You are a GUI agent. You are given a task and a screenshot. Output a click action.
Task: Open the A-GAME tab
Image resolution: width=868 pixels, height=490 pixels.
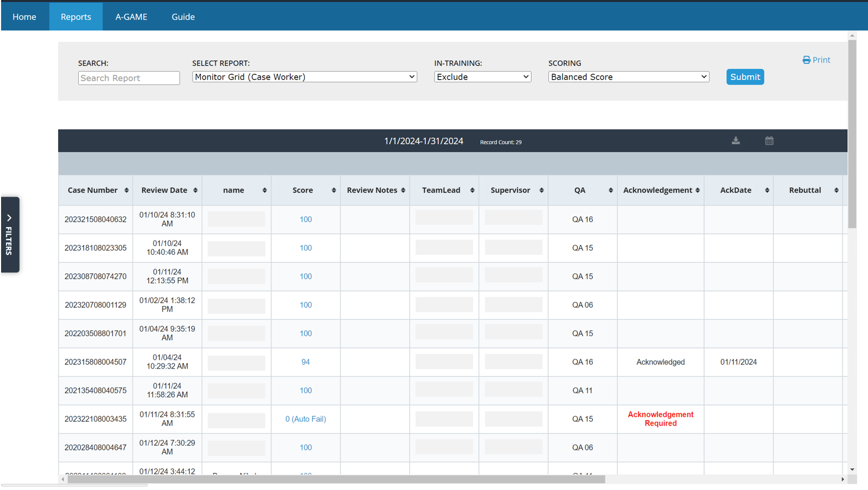click(x=131, y=17)
